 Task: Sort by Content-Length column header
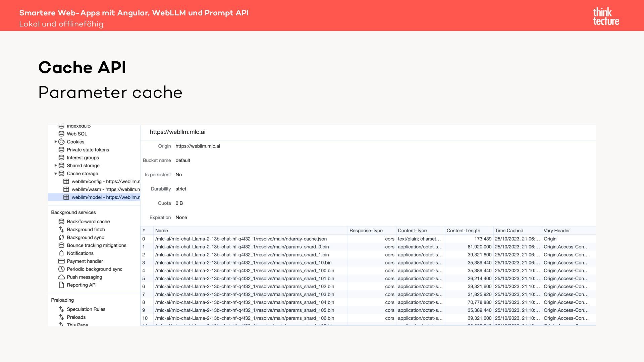tap(463, 231)
